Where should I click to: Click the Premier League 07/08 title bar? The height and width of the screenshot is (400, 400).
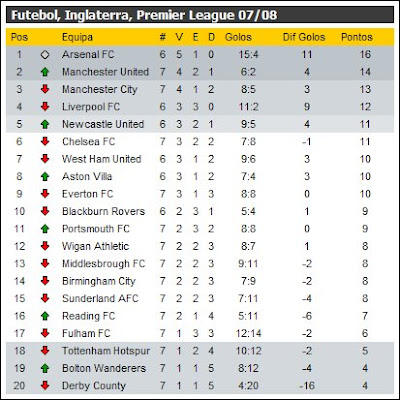[200, 15]
